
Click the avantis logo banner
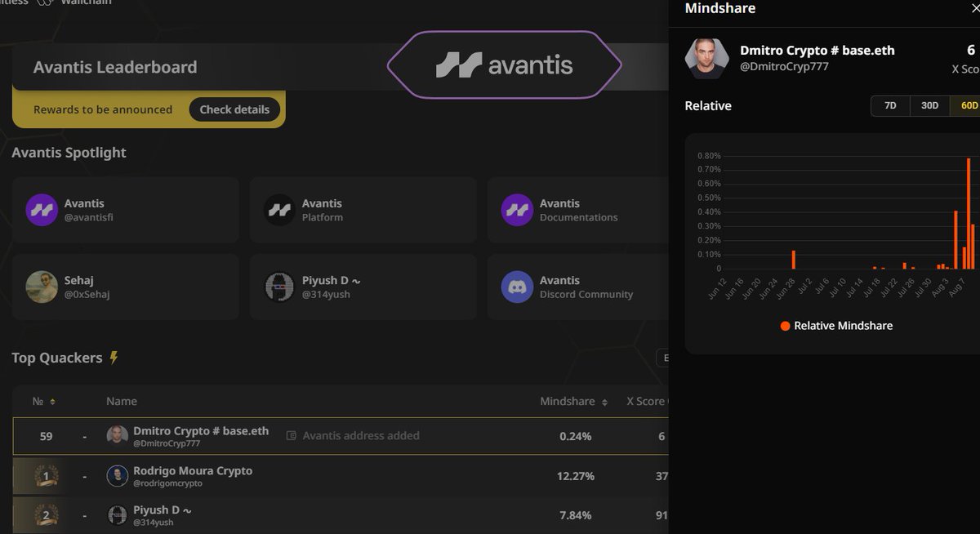504,65
